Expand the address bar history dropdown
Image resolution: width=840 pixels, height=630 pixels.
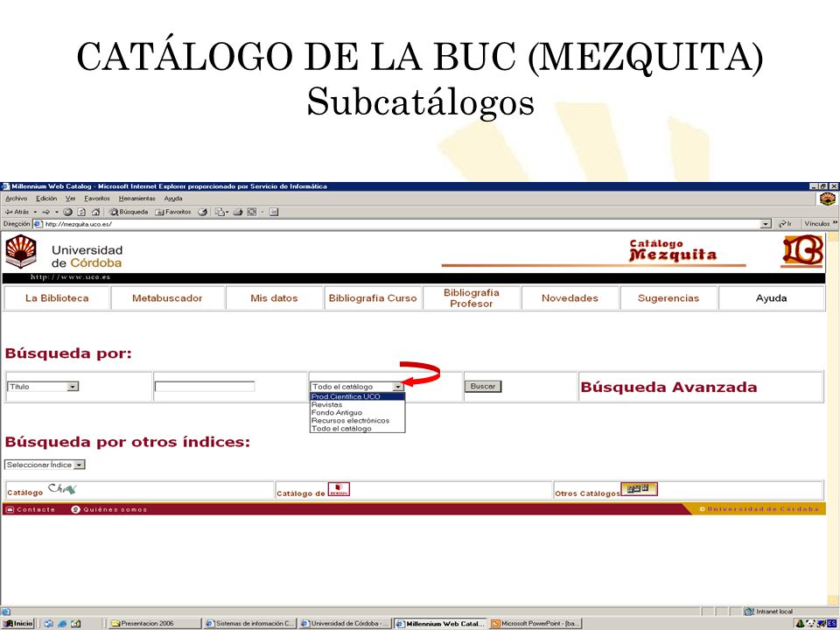pos(766,225)
